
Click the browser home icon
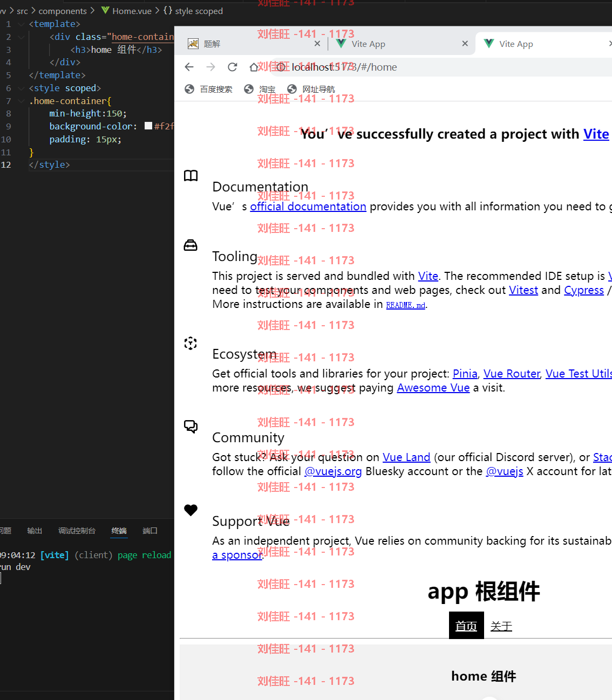tap(254, 67)
